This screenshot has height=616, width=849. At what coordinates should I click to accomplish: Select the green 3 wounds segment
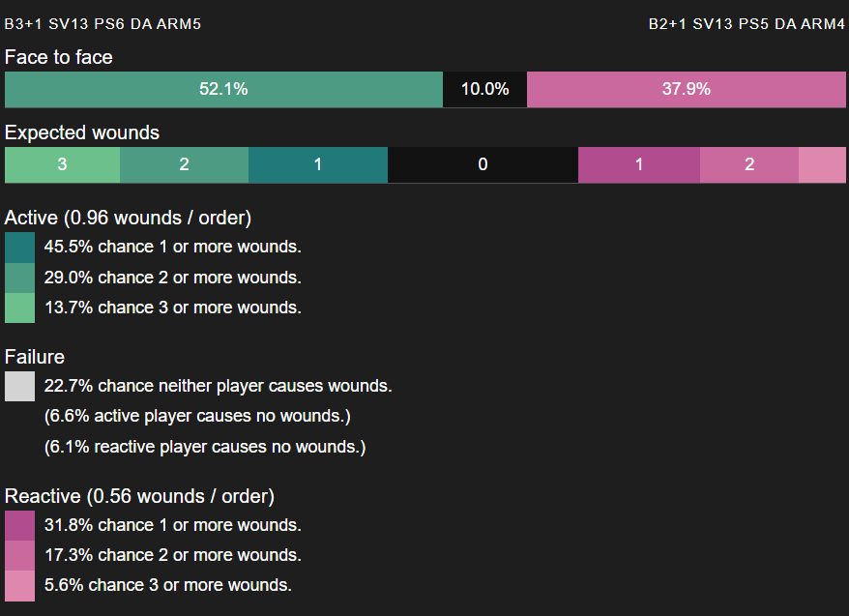(x=62, y=164)
